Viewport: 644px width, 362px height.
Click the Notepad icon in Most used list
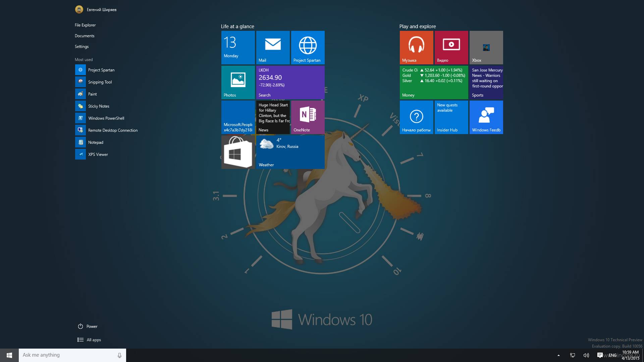(x=80, y=142)
